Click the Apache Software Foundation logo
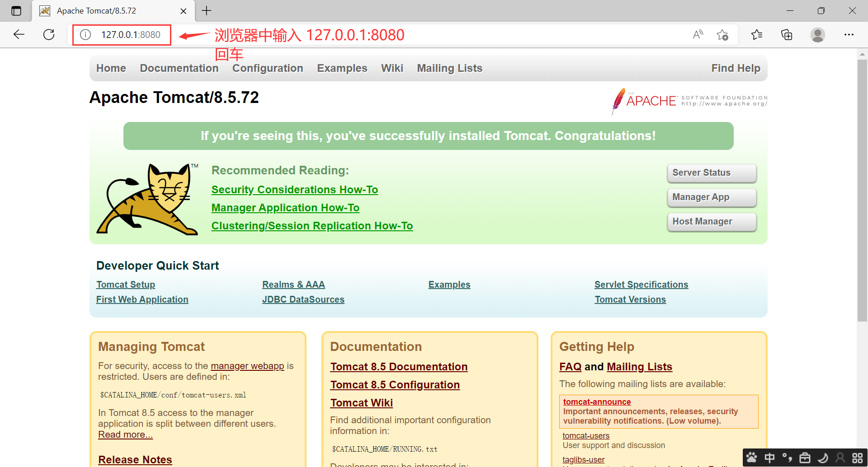868x467 pixels. pyautogui.click(x=689, y=101)
